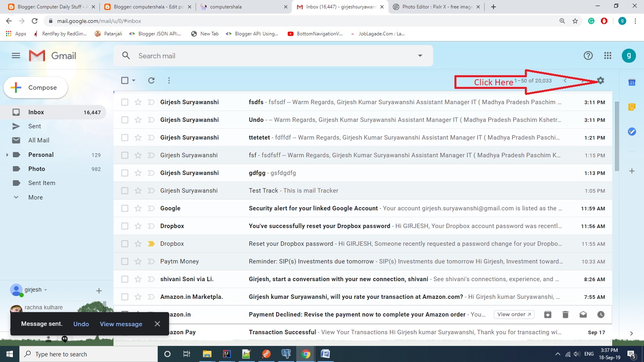The image size is (644, 362).
Task: Select the gdfgg email checkbox
Action: click(125, 173)
